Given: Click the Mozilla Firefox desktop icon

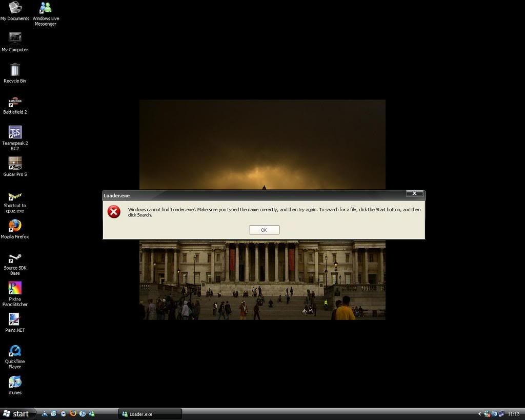Looking at the screenshot, I should click(15, 226).
